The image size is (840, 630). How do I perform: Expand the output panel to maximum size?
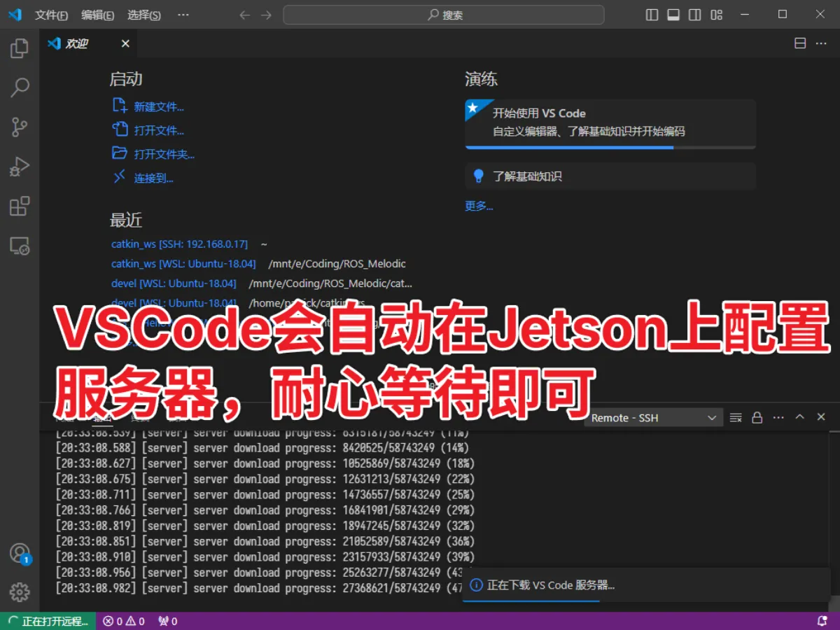click(799, 417)
